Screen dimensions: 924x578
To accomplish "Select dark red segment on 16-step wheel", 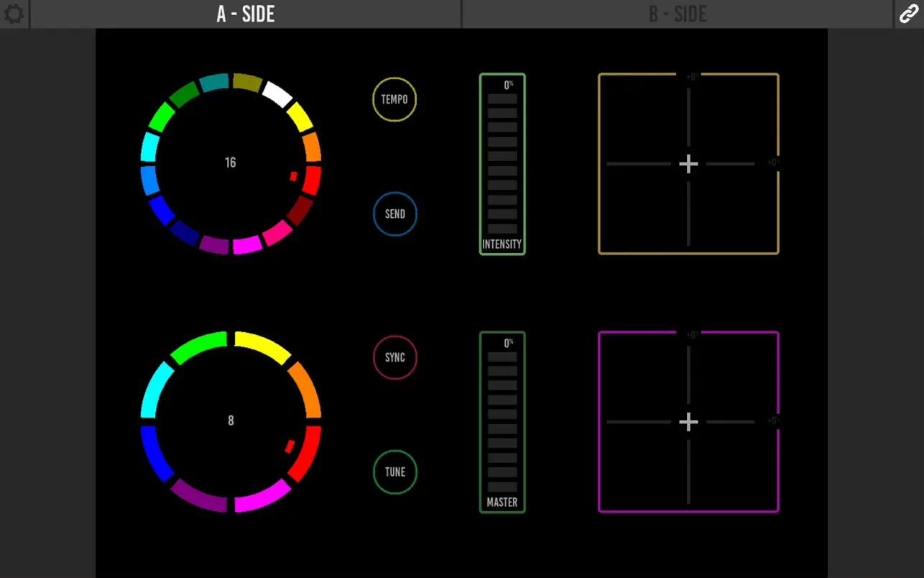I will [300, 210].
